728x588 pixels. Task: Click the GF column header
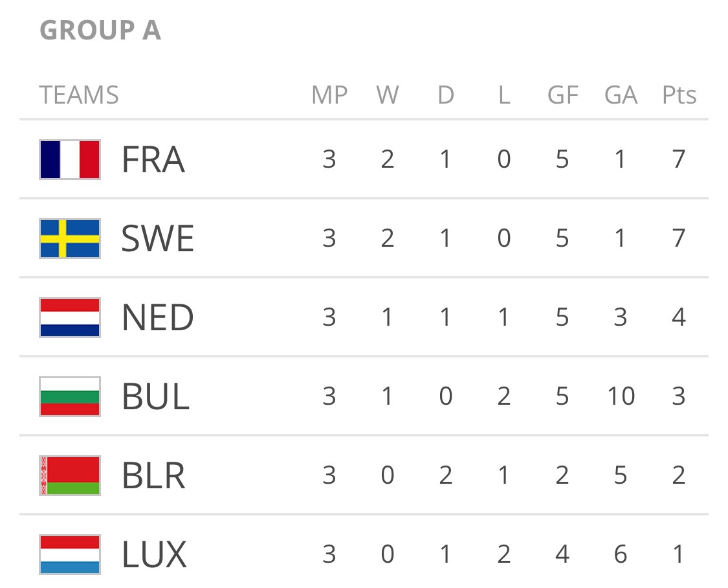tap(563, 95)
